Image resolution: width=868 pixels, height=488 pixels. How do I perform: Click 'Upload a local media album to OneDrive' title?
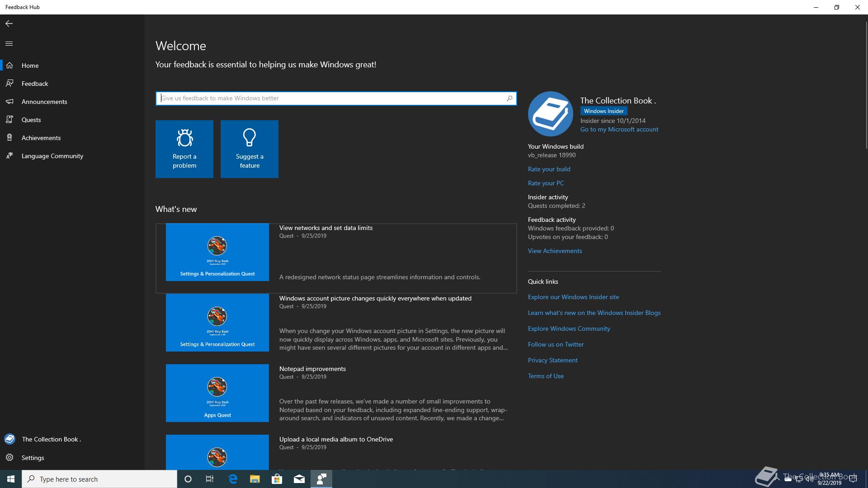(336, 439)
